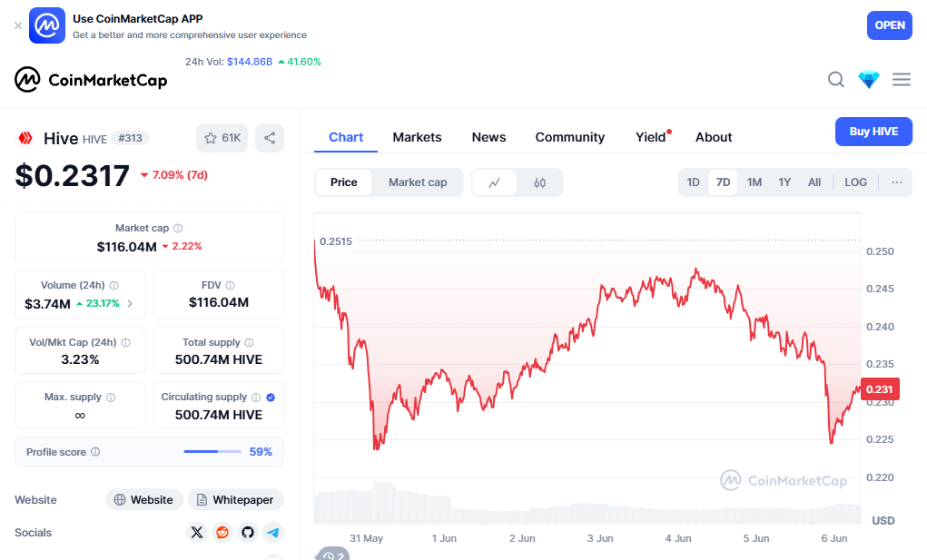Add Hive to watchlist star button
927x560 pixels.
[222, 138]
